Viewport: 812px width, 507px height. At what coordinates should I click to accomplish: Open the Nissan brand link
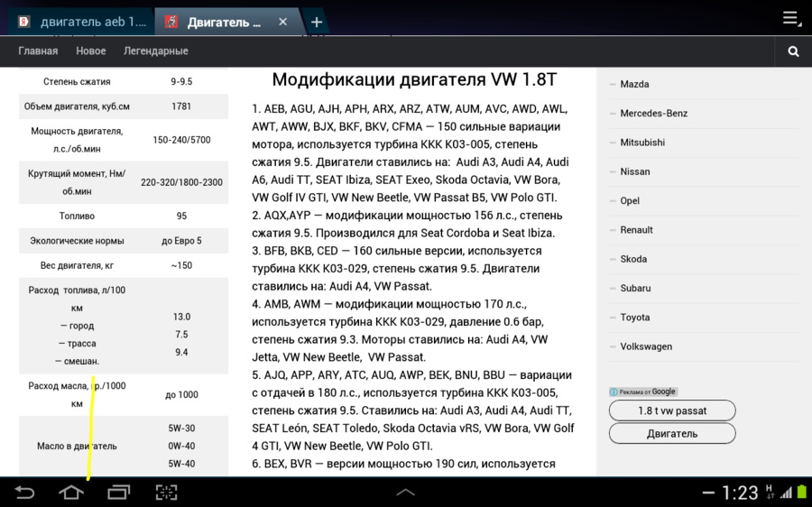[x=635, y=171]
